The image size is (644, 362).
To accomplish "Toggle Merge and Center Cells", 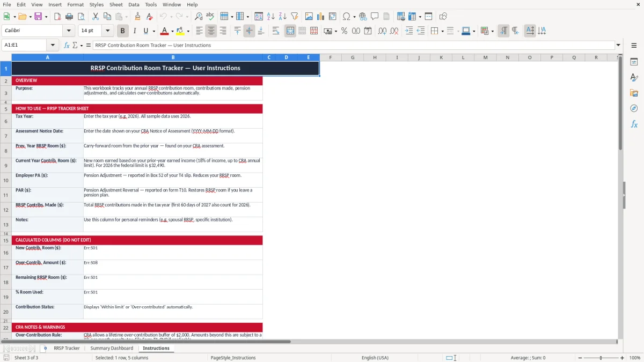I will pyautogui.click(x=290, y=31).
